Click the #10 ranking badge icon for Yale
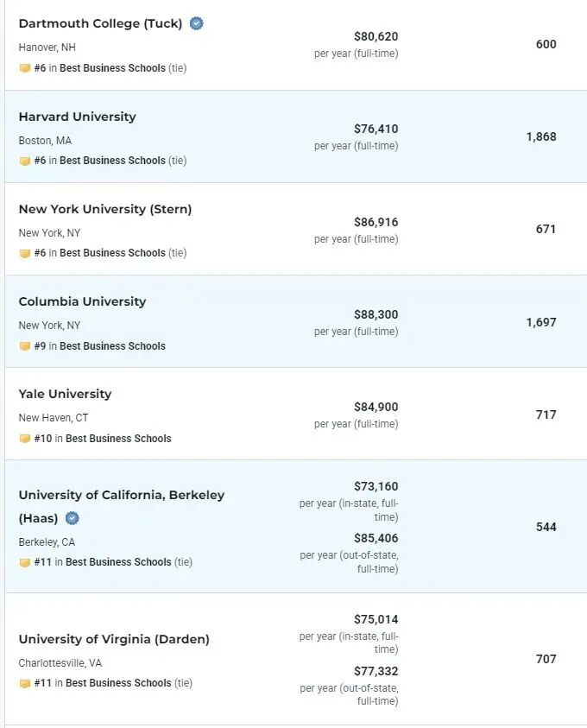Image resolution: width=587 pixels, height=728 pixels. [x=24, y=439]
